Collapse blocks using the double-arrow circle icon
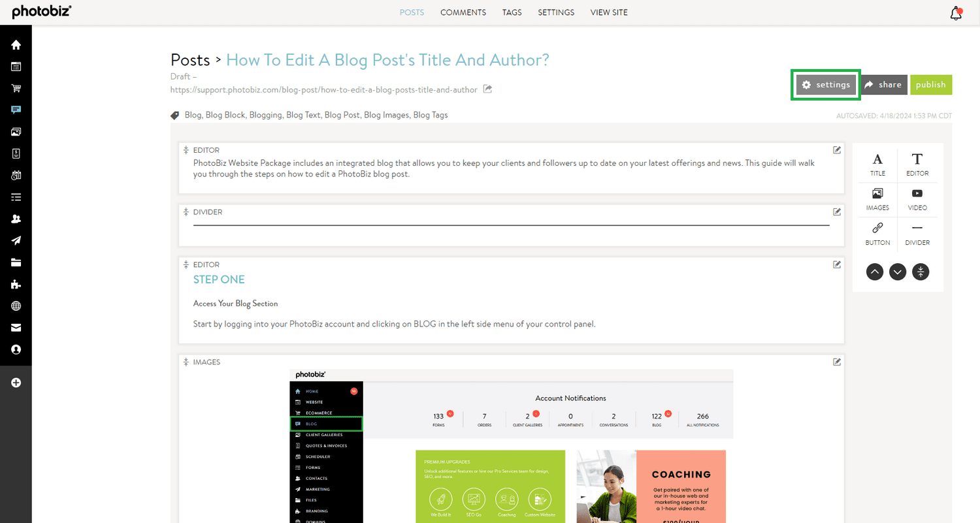This screenshot has height=523, width=980. [x=921, y=272]
